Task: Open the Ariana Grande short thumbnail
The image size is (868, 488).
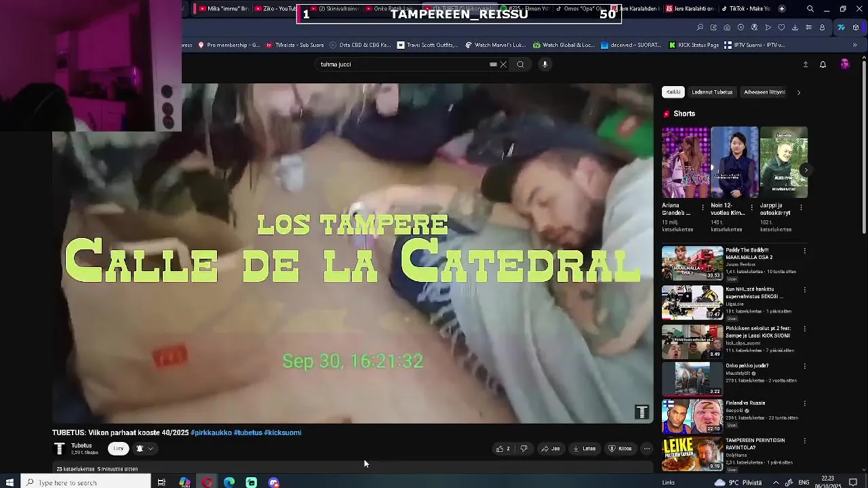Action: 686,163
